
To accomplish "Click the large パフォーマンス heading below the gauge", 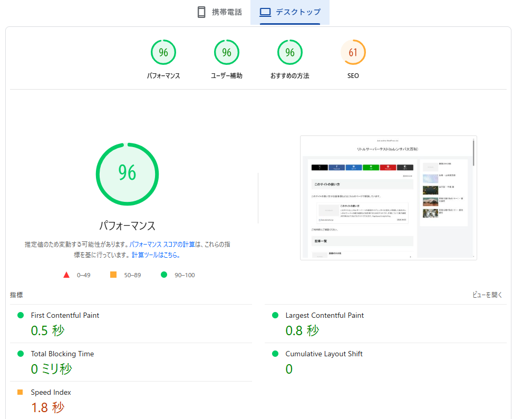I will coord(127,226).
